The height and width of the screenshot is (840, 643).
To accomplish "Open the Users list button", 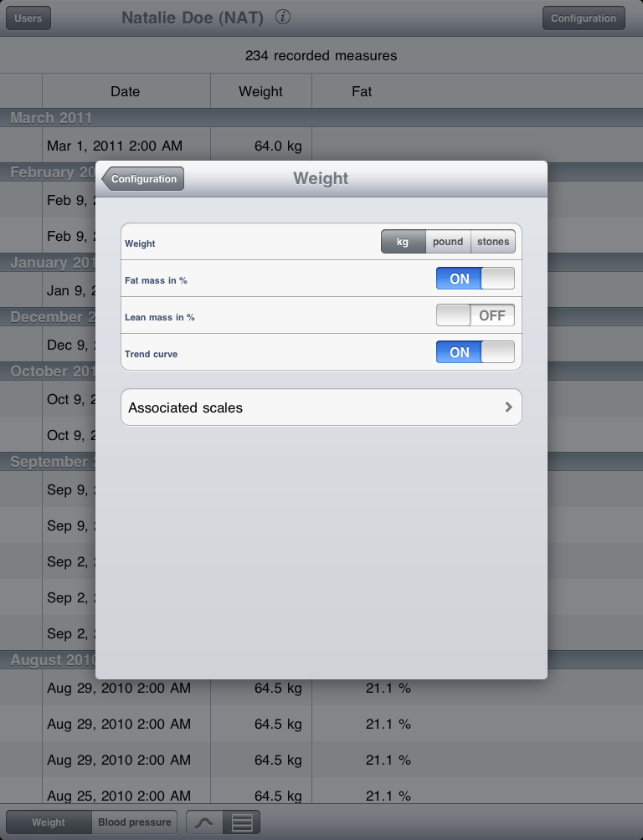I will coord(28,18).
